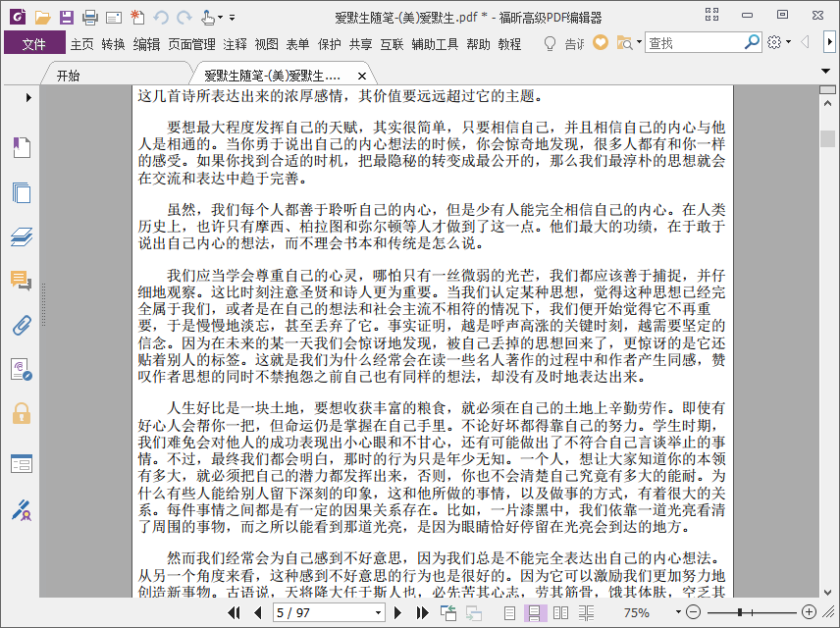Go to the previous page

coord(258,612)
